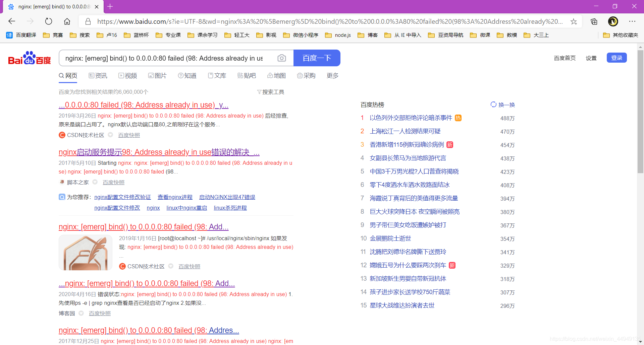This screenshot has width=644, height=345.
Task: Switch to the 地图 tab
Action: [x=276, y=76]
